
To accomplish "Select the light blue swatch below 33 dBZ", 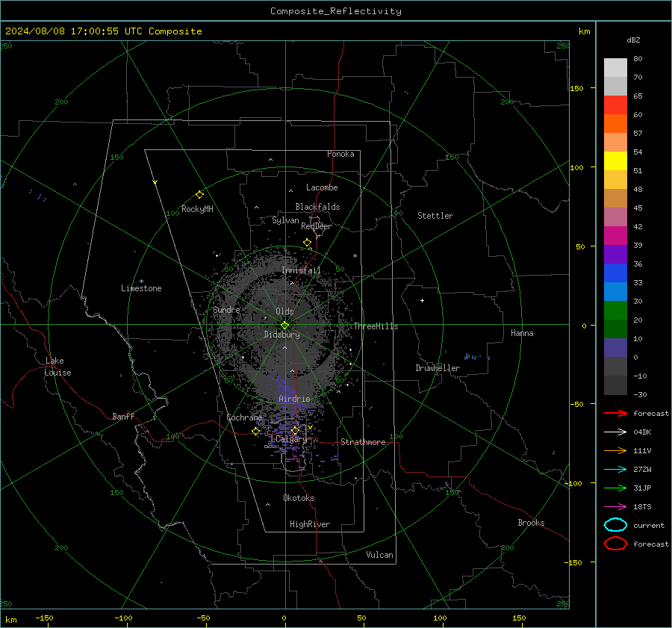I will [615, 291].
